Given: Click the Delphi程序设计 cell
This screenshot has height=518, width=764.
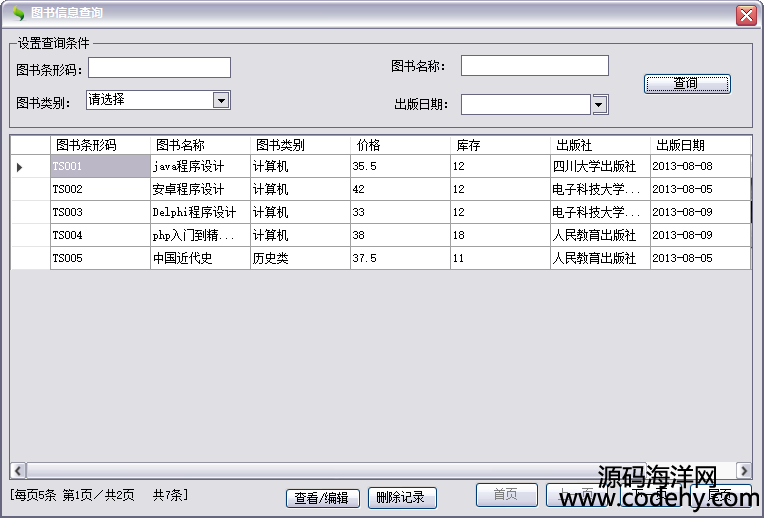Looking at the screenshot, I should click(200, 213).
